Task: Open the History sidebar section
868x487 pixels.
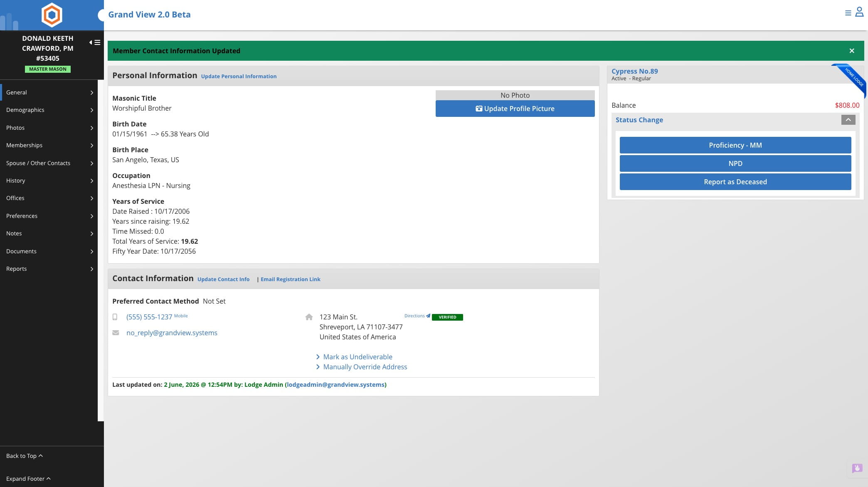Action: coord(49,180)
